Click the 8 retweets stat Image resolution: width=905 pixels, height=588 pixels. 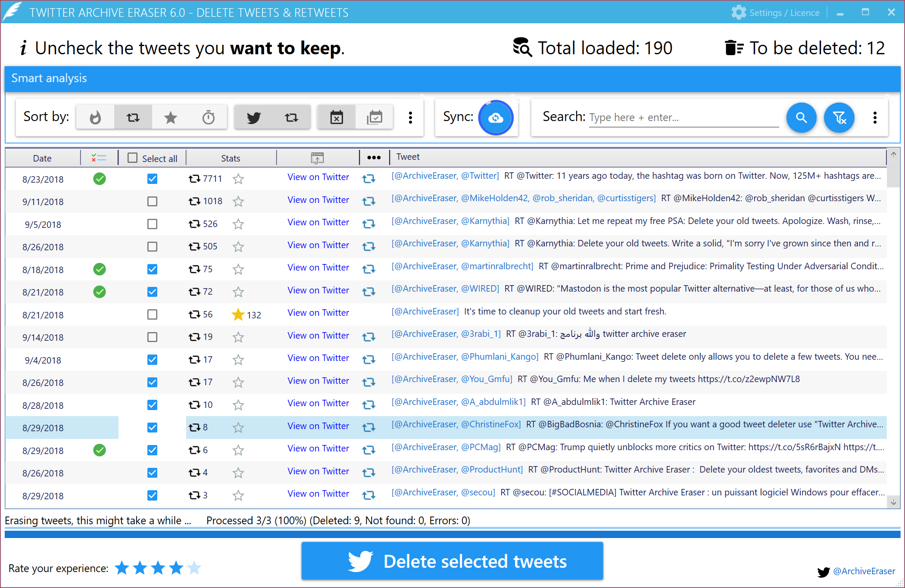[x=198, y=427]
